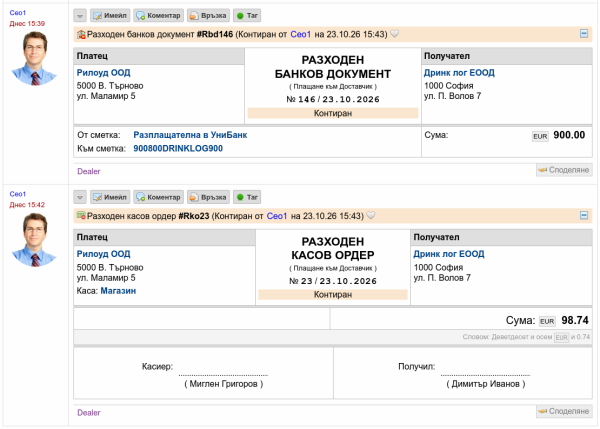
Task: Open Магазин cash desk link
Action: coord(118,291)
